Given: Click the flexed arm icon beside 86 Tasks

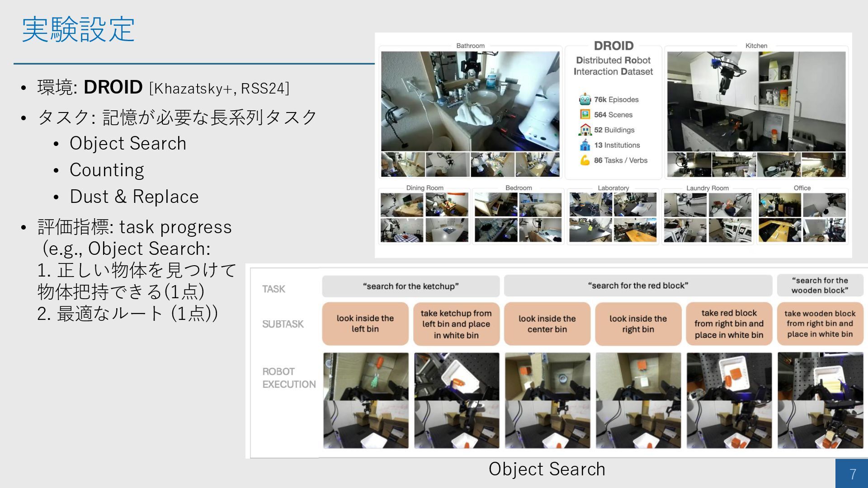Looking at the screenshot, I should click(x=585, y=160).
